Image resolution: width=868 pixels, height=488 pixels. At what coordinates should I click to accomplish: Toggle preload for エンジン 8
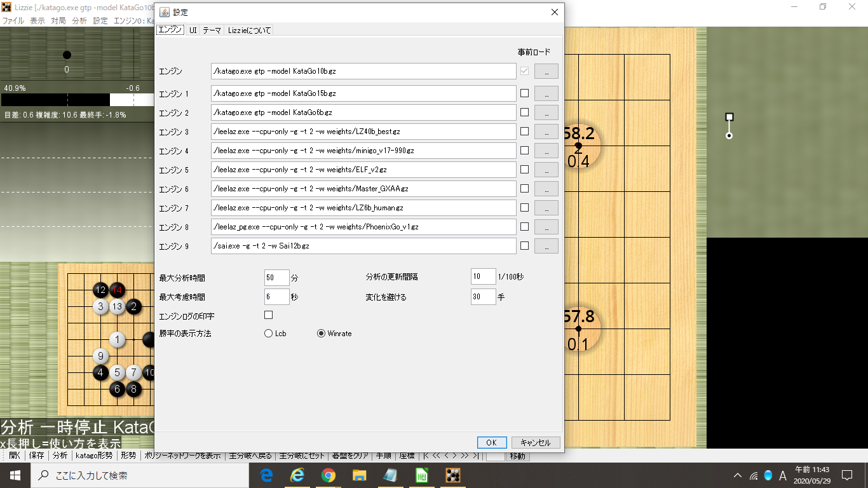pyautogui.click(x=524, y=227)
